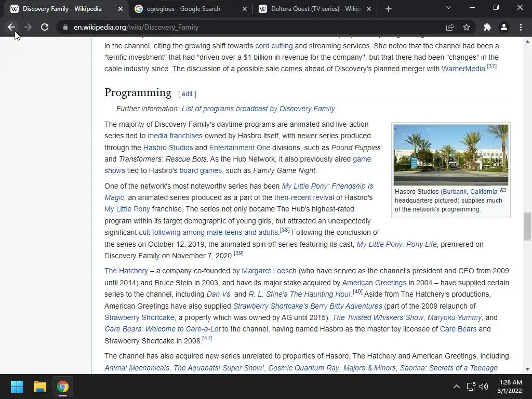Go back with the browser back arrow
532x399 pixels.
tap(11, 27)
